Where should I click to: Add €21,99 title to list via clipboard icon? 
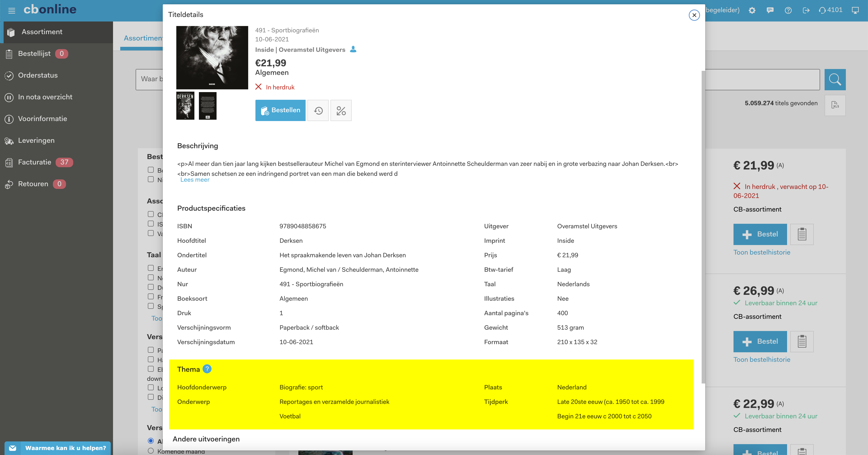click(x=802, y=234)
